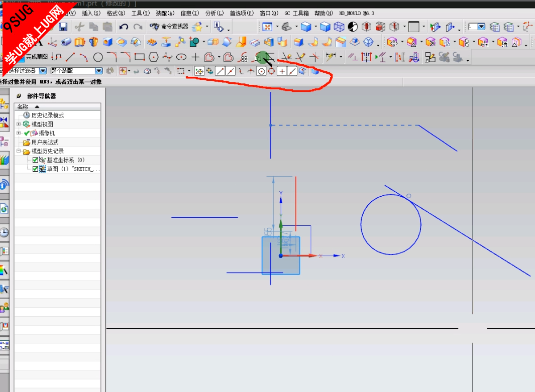
Task: Open the Unite boolean dropdown arrow
Action: click(203, 42)
